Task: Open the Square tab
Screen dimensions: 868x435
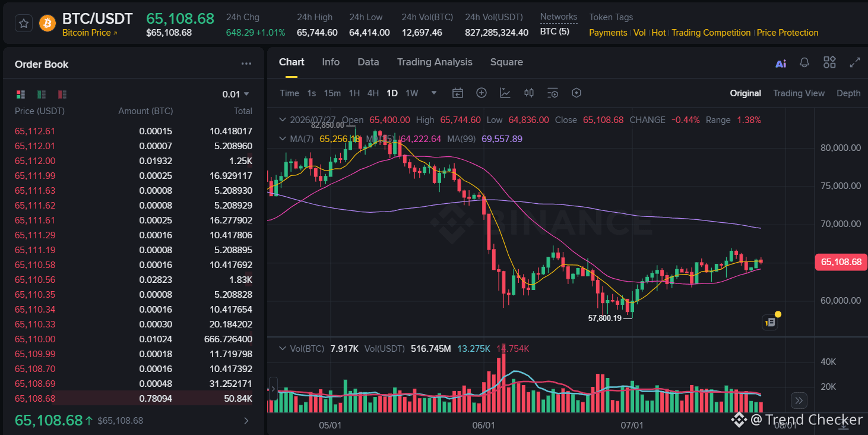Action: [506, 62]
